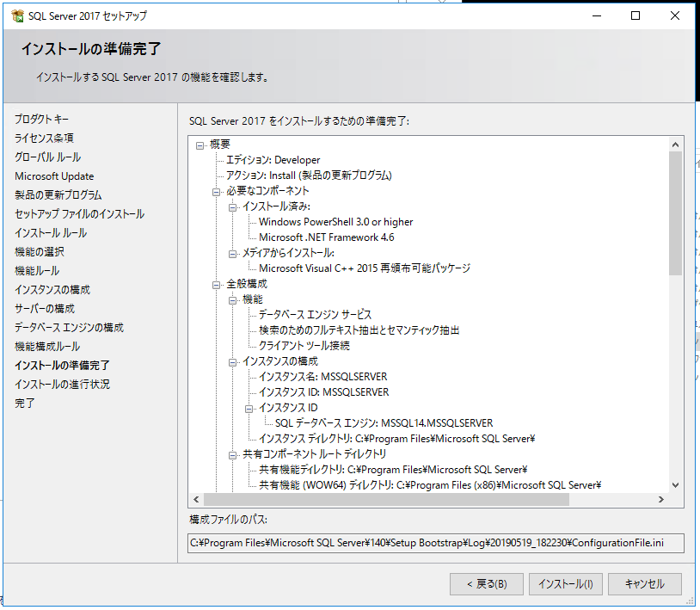Click the vertical scrollbar thumb
Image resolution: width=700 pixels, height=610 pixels.
click(675, 213)
